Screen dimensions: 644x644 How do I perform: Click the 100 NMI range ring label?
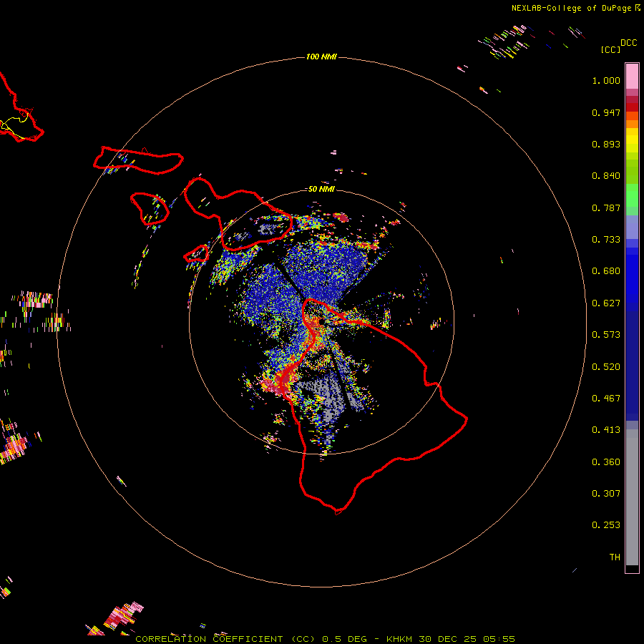coord(321,57)
